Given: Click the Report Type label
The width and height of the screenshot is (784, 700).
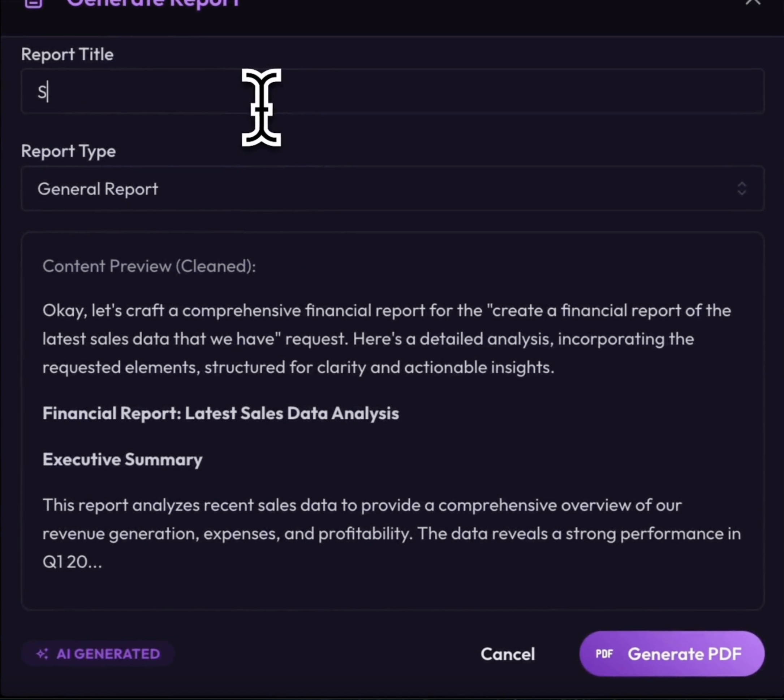Looking at the screenshot, I should [x=69, y=151].
